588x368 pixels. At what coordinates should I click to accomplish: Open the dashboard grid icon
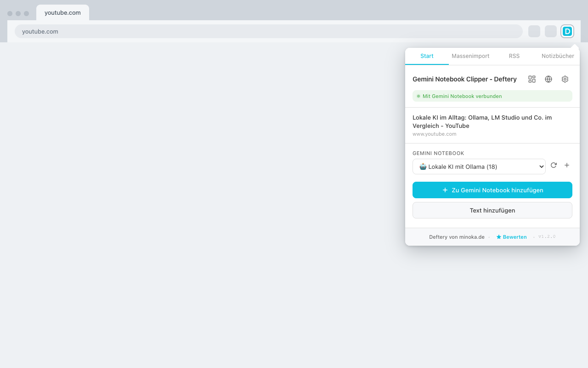(532, 79)
